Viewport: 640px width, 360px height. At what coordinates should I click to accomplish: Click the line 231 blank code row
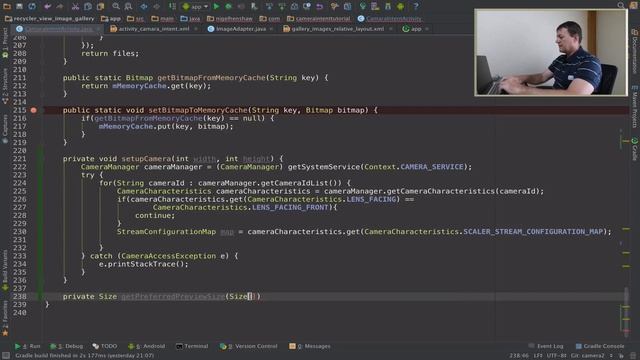click(x=335, y=240)
